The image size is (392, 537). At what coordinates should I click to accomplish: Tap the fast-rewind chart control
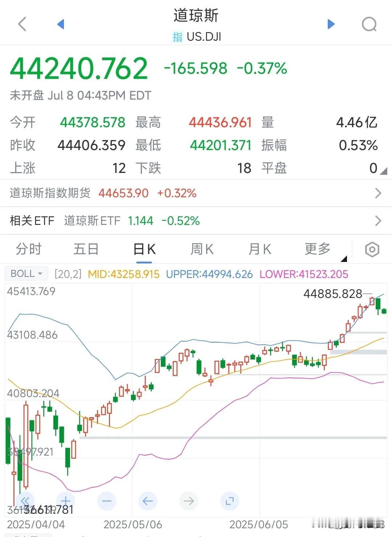click(x=25, y=501)
